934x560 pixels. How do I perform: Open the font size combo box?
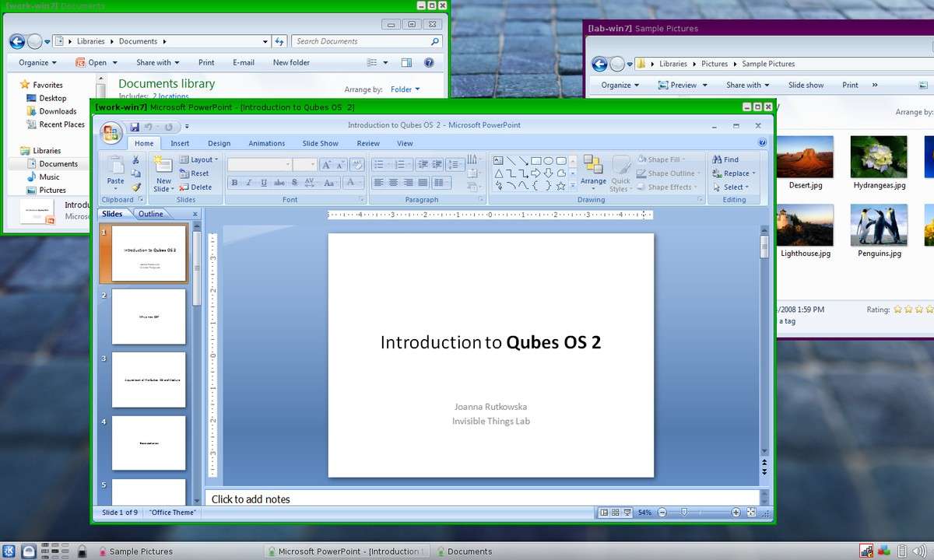305,164
